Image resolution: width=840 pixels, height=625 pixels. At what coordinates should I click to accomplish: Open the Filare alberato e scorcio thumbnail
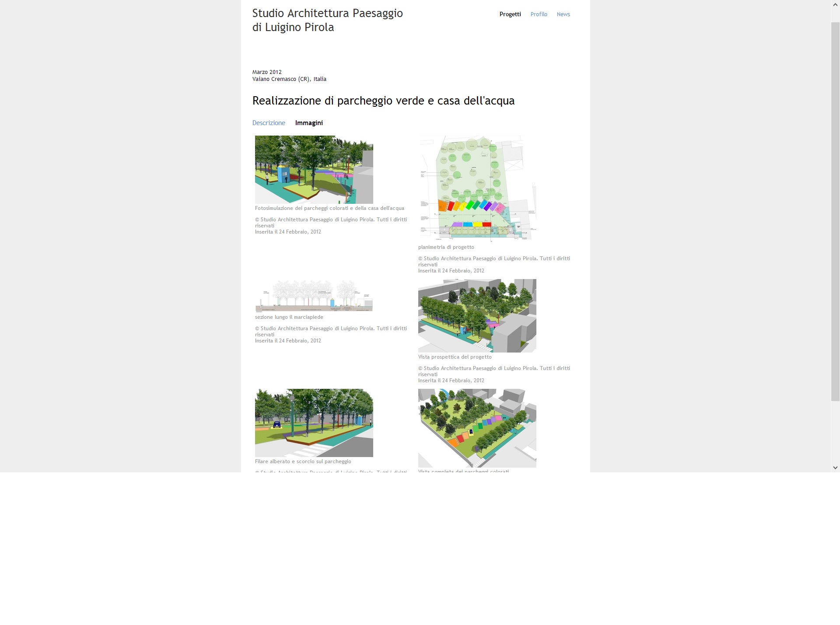coord(314,423)
